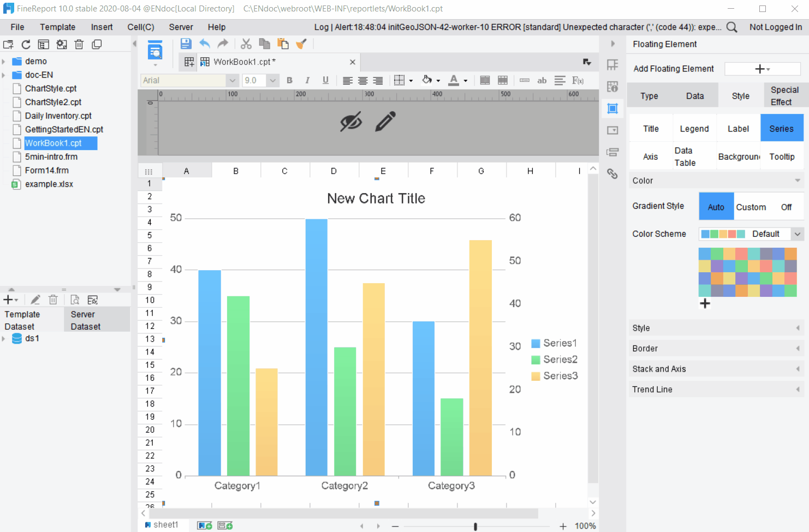The width and height of the screenshot is (809, 532).
Task: Click the Not Logged In link
Action: click(776, 27)
